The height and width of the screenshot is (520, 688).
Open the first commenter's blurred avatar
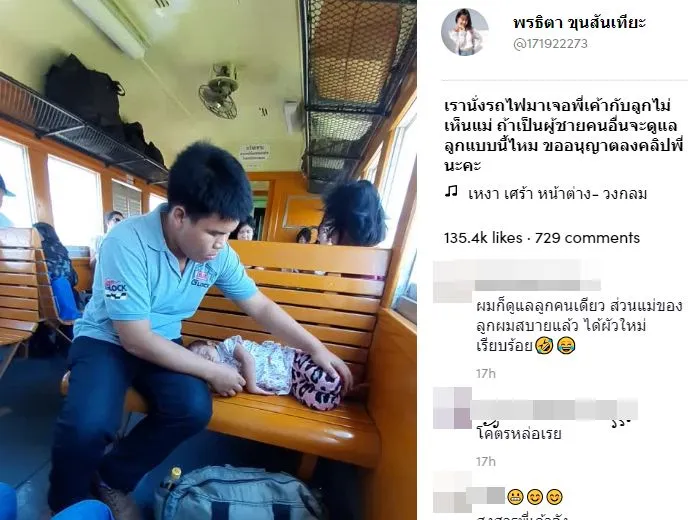pos(453,282)
